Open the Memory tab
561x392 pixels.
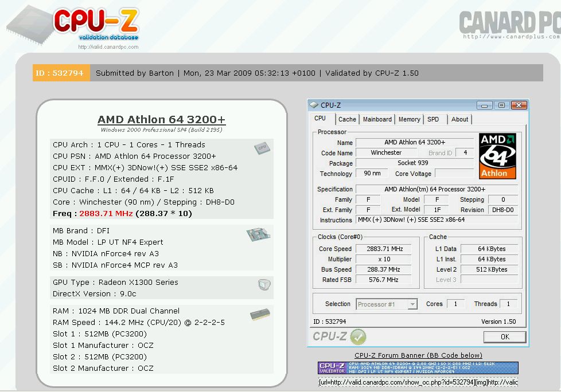[x=410, y=119]
